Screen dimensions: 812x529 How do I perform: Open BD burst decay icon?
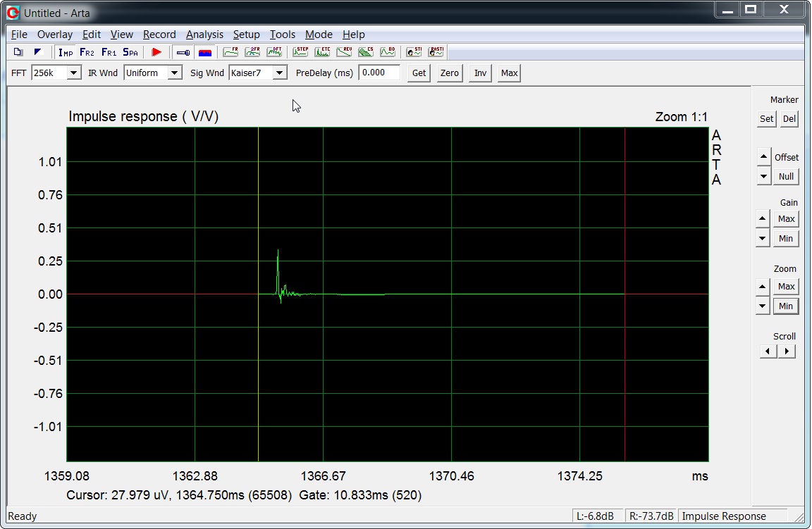pyautogui.click(x=388, y=52)
